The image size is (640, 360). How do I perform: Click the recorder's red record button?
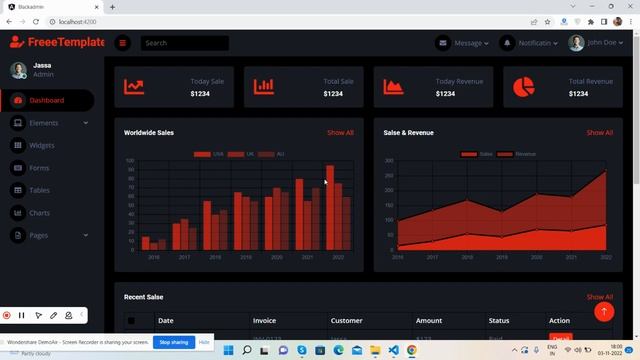(x=7, y=315)
